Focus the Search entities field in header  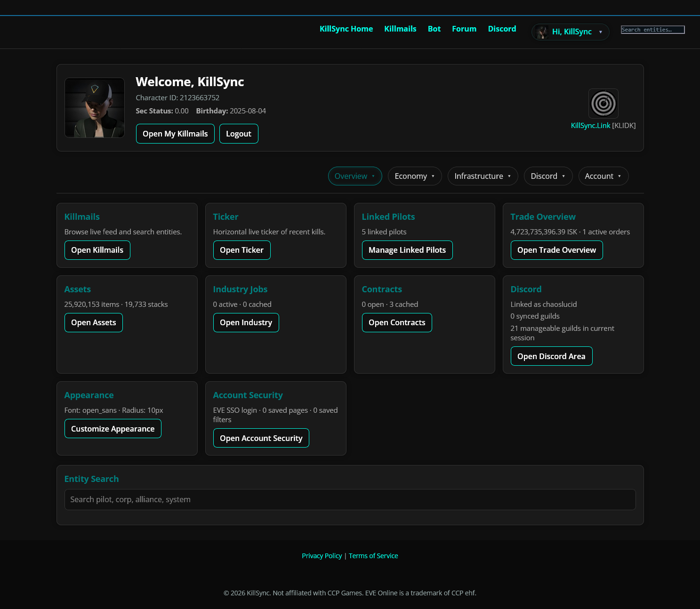coord(652,30)
